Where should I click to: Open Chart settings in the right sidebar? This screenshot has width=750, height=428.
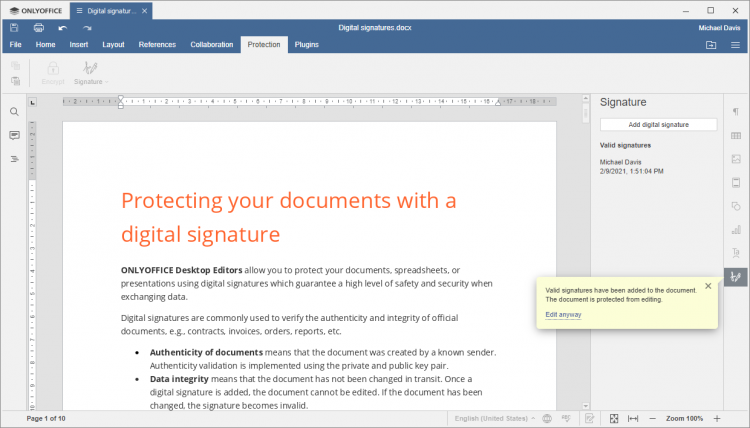736,230
